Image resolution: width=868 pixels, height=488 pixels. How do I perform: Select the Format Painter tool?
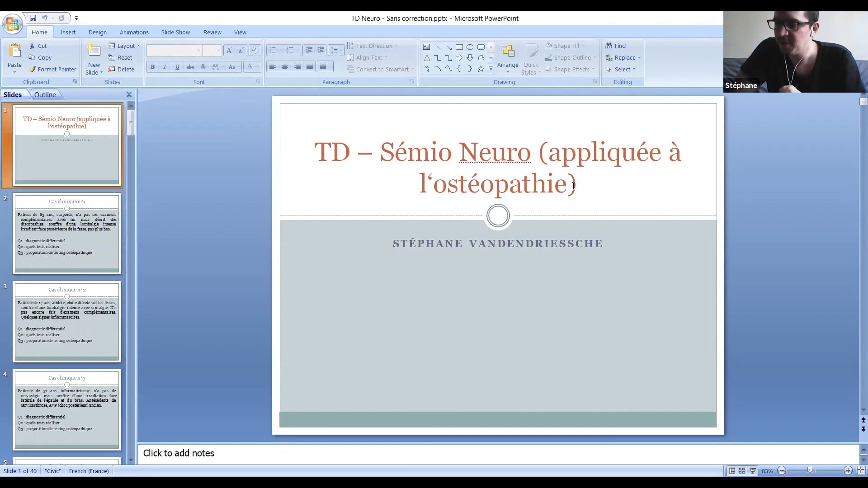click(x=53, y=69)
